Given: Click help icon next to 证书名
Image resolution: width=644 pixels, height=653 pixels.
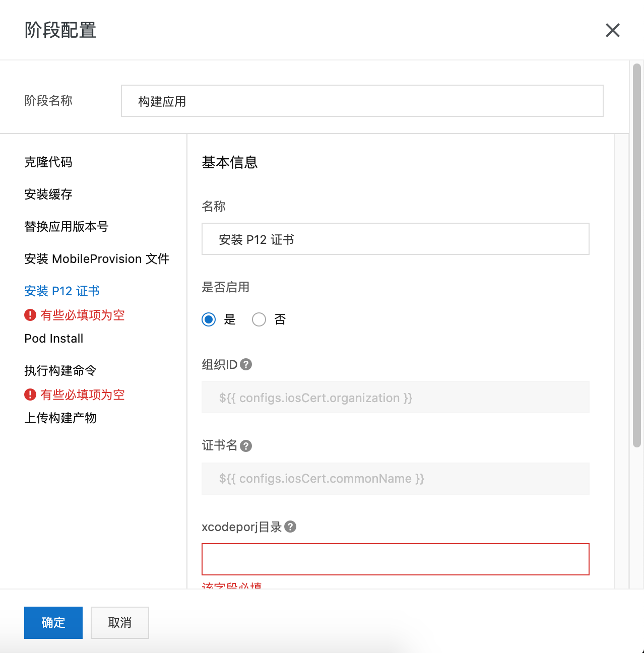Looking at the screenshot, I should pos(246,446).
